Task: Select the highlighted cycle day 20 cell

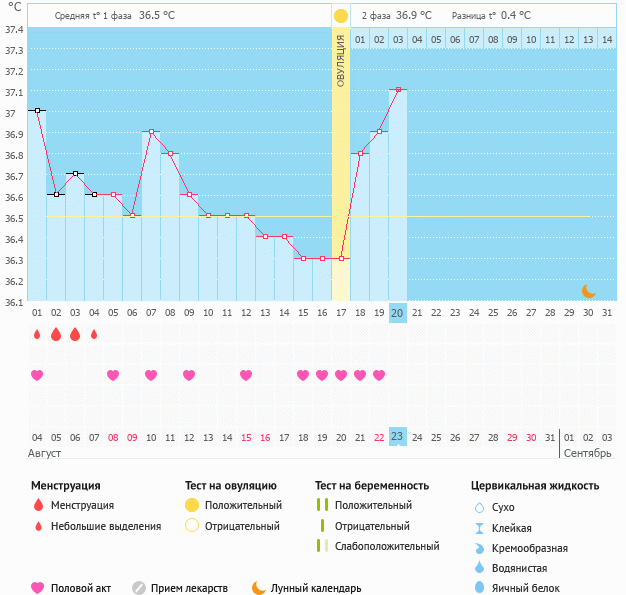Action: click(398, 313)
